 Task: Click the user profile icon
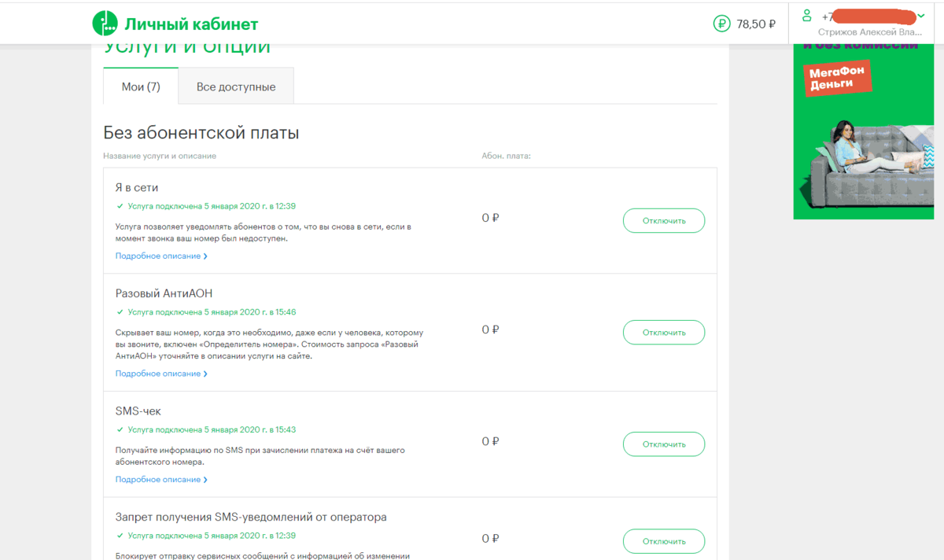click(x=806, y=16)
